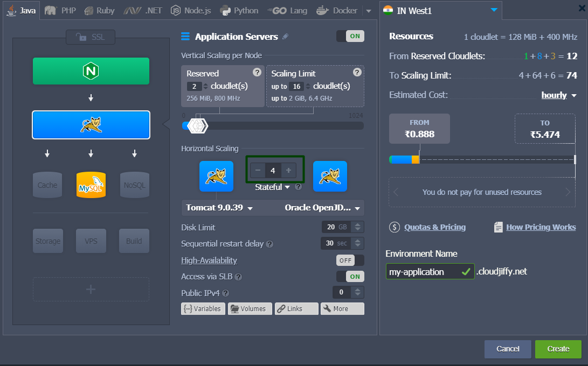Viewport: 588px width, 366px height.
Task: Toggle the High-Availability OFF switch
Action: (x=350, y=260)
